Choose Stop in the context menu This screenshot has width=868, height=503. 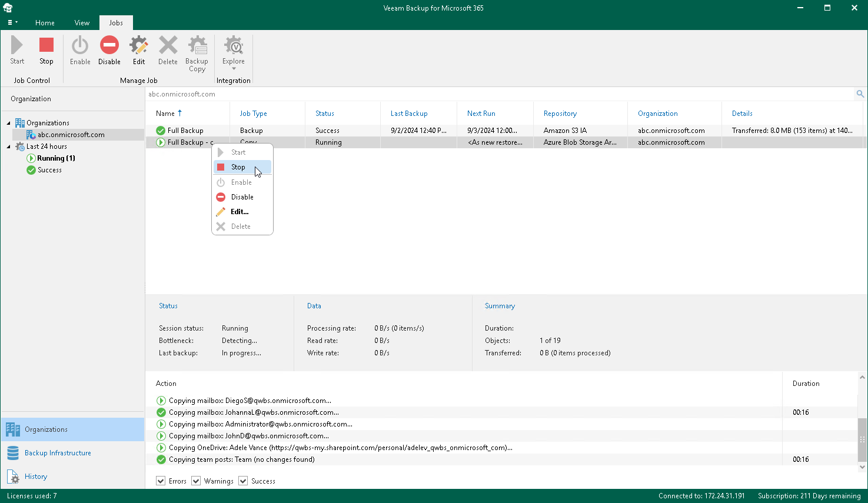coord(242,167)
